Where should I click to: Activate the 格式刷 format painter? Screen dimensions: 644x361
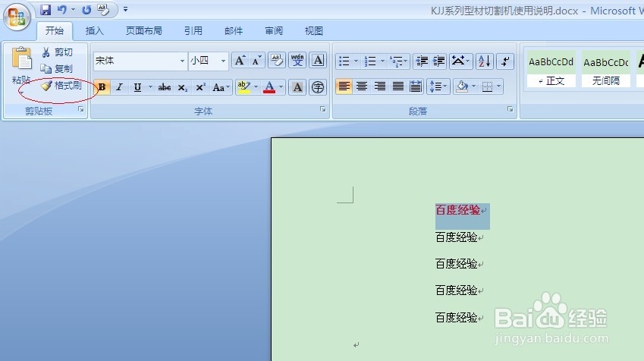click(61, 86)
